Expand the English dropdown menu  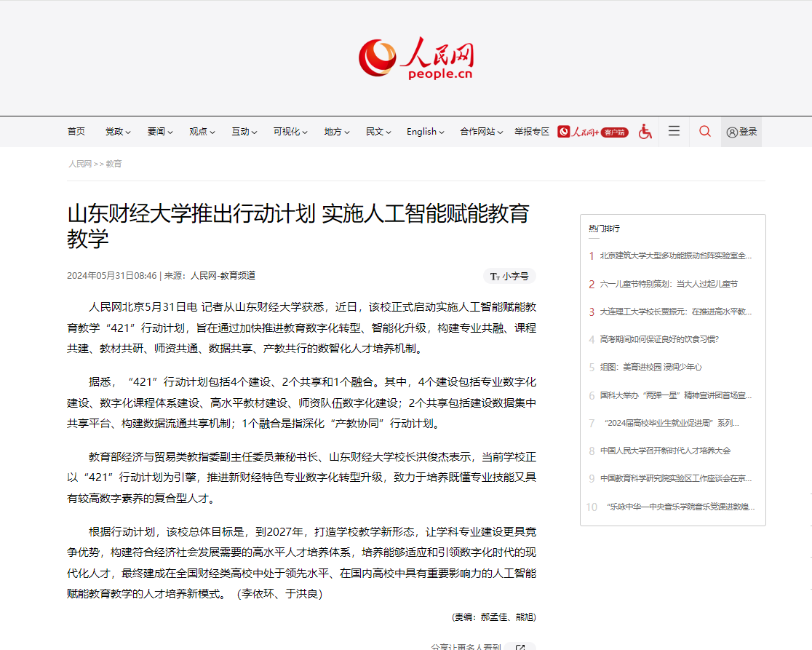(x=425, y=132)
